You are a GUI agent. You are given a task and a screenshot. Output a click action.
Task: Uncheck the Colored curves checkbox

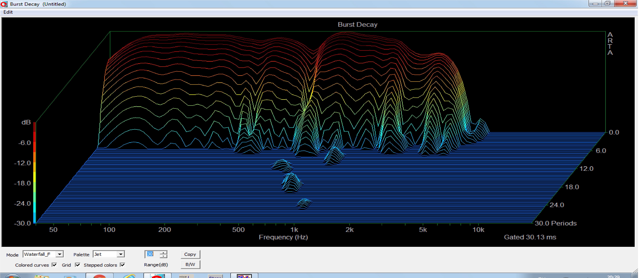tap(54, 265)
